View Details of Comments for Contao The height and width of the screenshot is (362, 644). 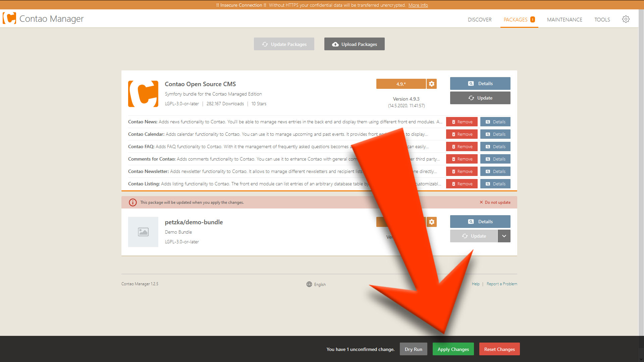coord(495,159)
